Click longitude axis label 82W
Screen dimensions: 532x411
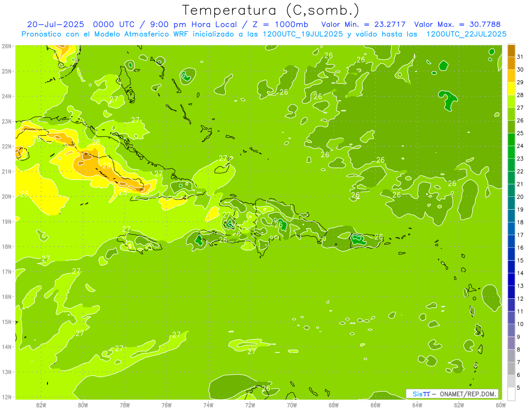pos(41,405)
